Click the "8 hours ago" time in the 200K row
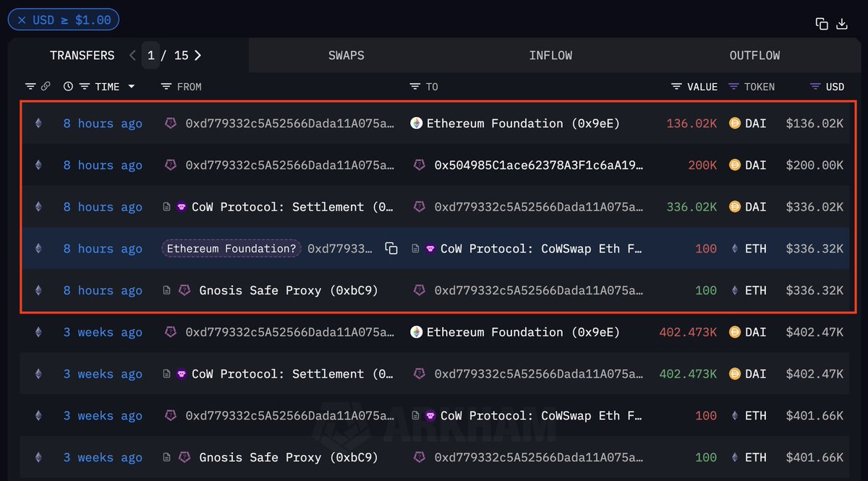This screenshot has height=481, width=868. pyautogui.click(x=103, y=166)
